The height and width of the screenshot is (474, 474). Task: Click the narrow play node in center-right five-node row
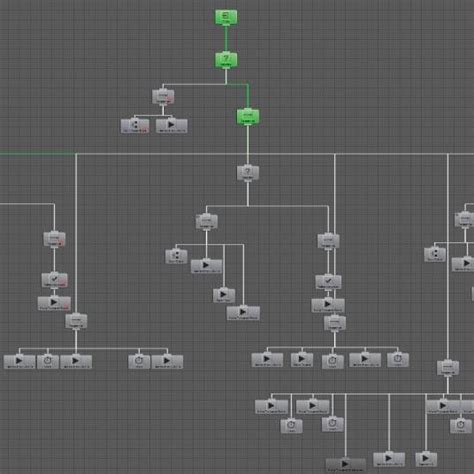[302, 360]
